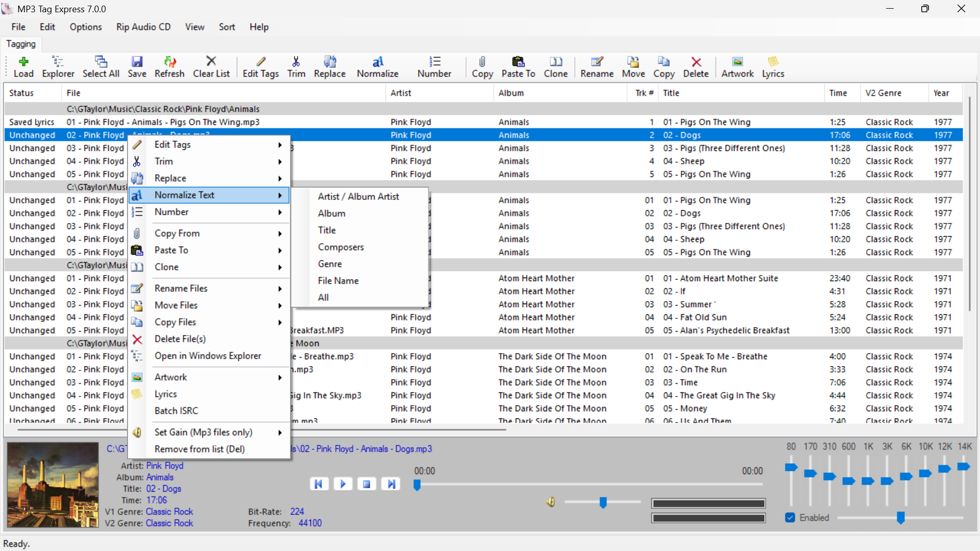Click the Copy paperclip toolbar icon
This screenshot has height=551, width=980.
pos(482,67)
